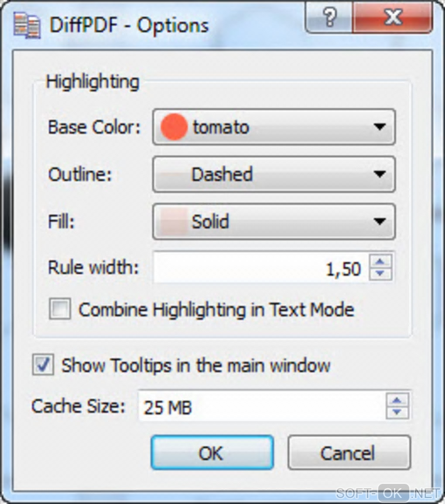The width and height of the screenshot is (445, 504).
Task: Increase Cache Size with up arrow
Action: click(x=398, y=400)
